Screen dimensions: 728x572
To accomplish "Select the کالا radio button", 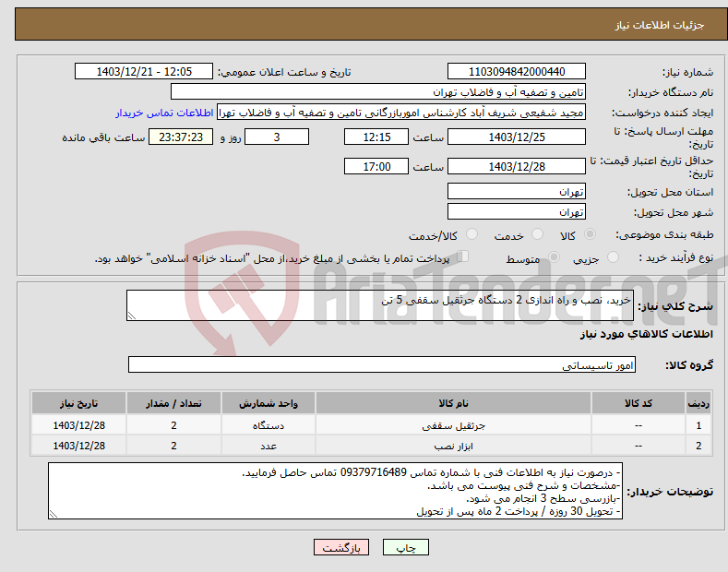I will [x=590, y=234].
